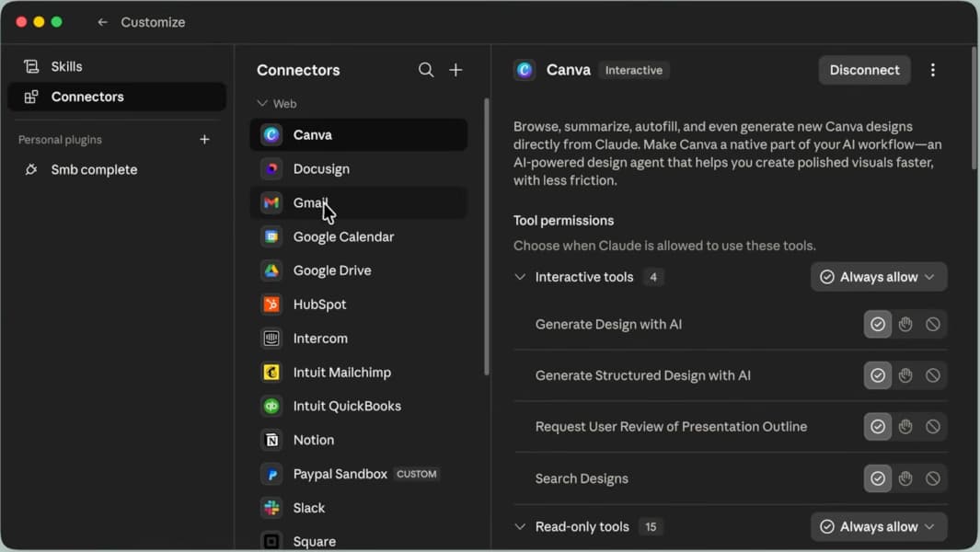Screen dimensions: 980x552
Task: Allow Generate Structured Design with AI always
Action: [x=878, y=375]
